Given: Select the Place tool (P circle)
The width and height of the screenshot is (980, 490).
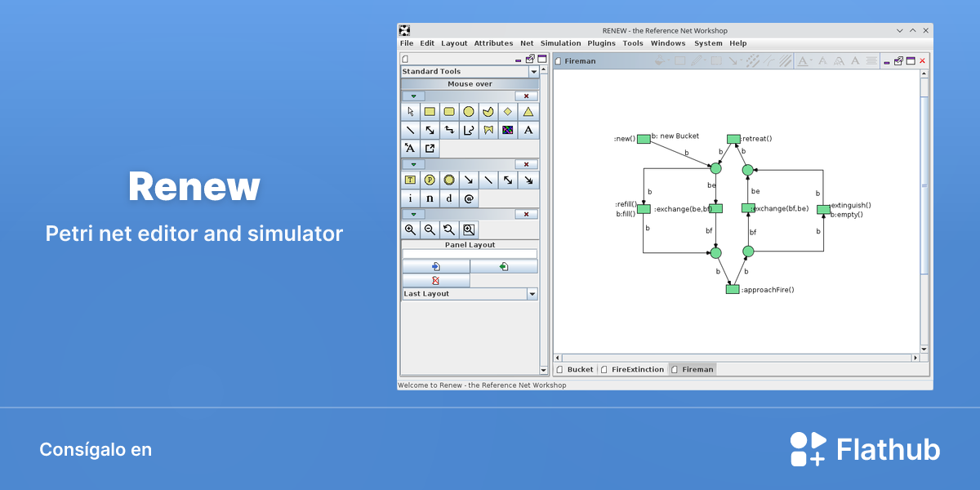Looking at the screenshot, I should (x=430, y=180).
